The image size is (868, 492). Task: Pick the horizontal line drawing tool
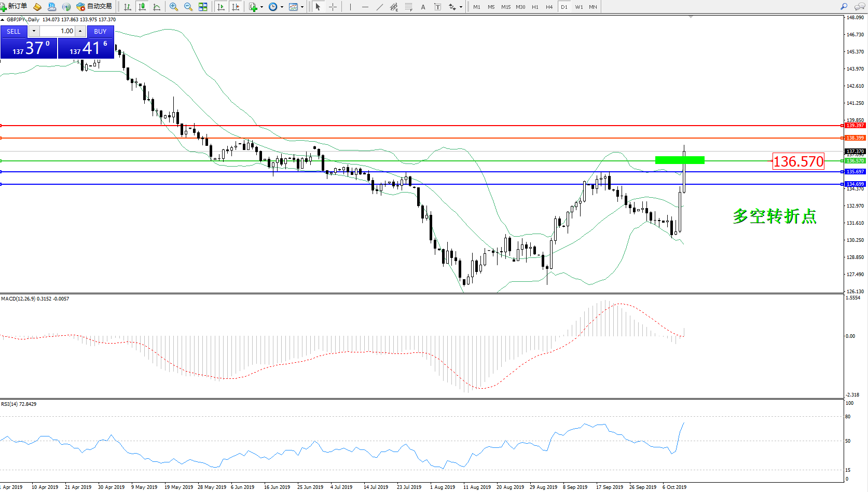(365, 7)
